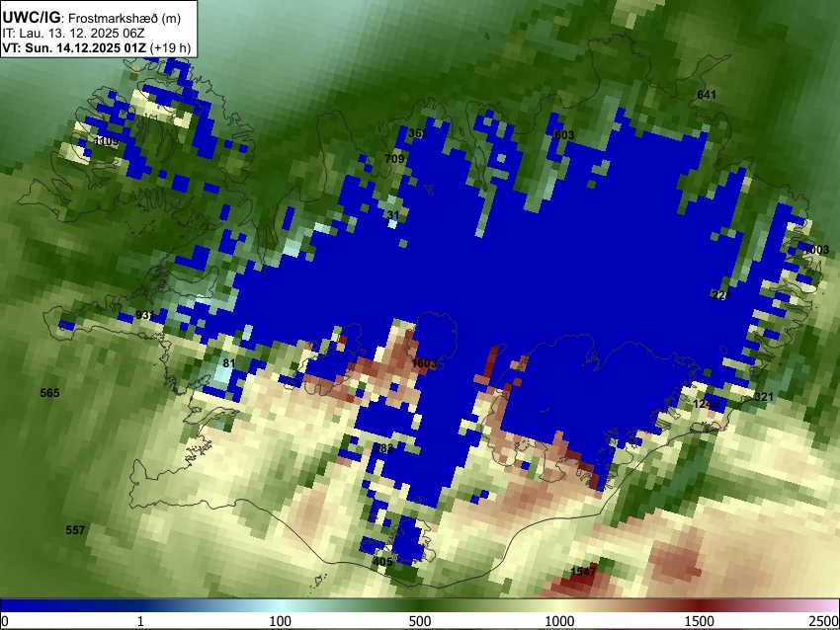Screen dimensions: 840x630
Task: Click the map value 709
Action: [x=394, y=158]
